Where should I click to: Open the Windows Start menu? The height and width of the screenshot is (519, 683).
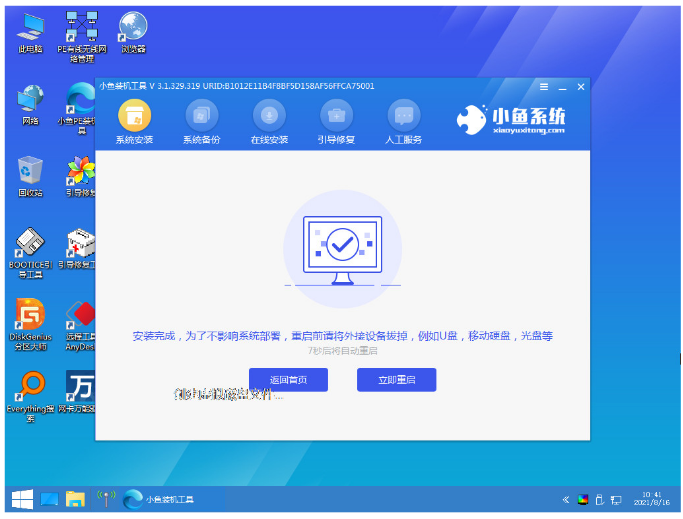(x=22, y=499)
